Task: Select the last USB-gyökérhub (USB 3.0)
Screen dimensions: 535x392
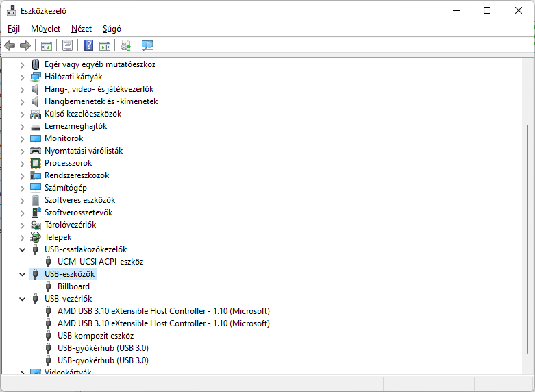Action: coord(103,360)
